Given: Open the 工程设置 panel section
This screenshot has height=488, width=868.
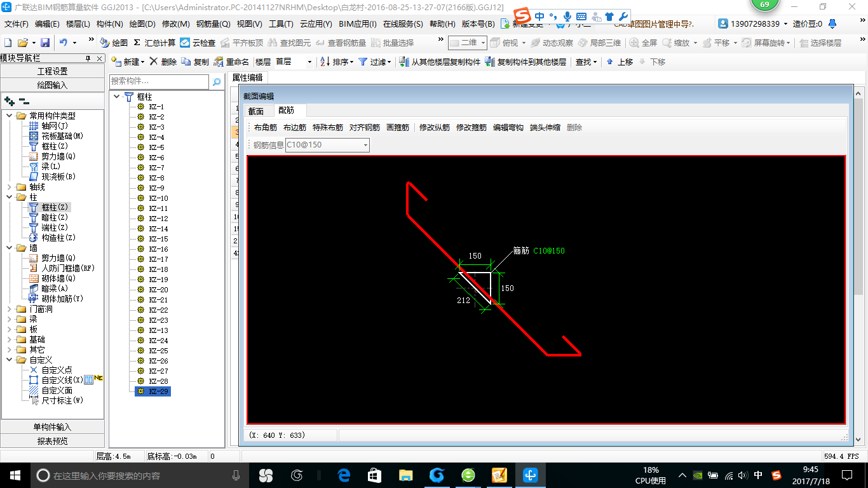Looking at the screenshot, I should click(x=52, y=71).
